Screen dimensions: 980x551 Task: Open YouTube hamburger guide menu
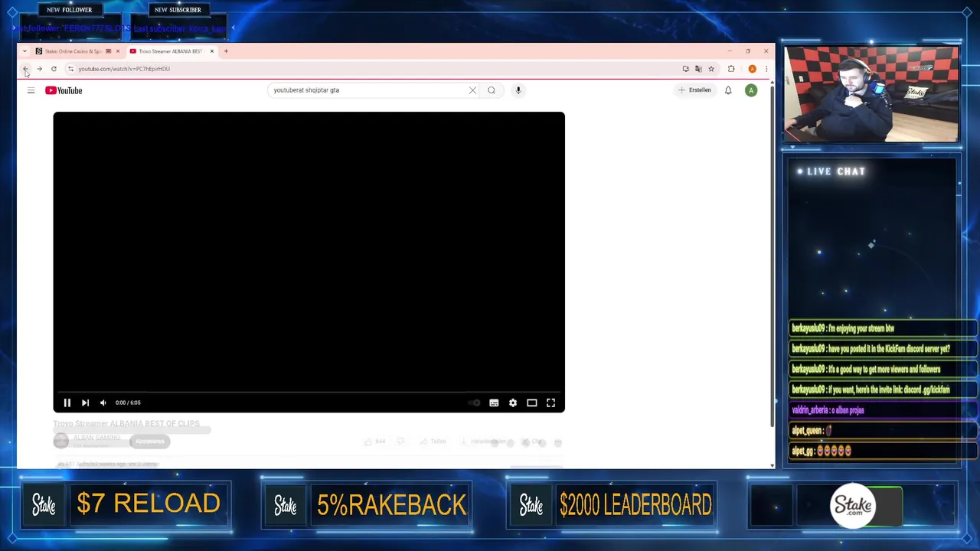[x=31, y=90]
